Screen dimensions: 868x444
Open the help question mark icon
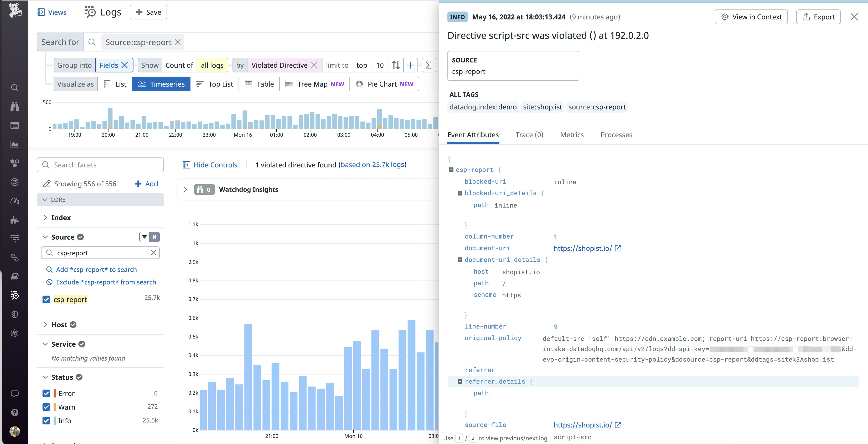point(15,412)
